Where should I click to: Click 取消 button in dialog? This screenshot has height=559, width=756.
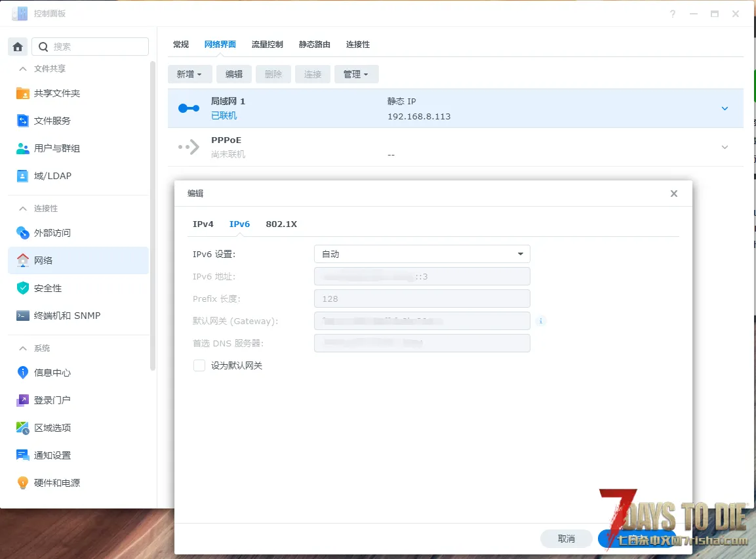[566, 539]
